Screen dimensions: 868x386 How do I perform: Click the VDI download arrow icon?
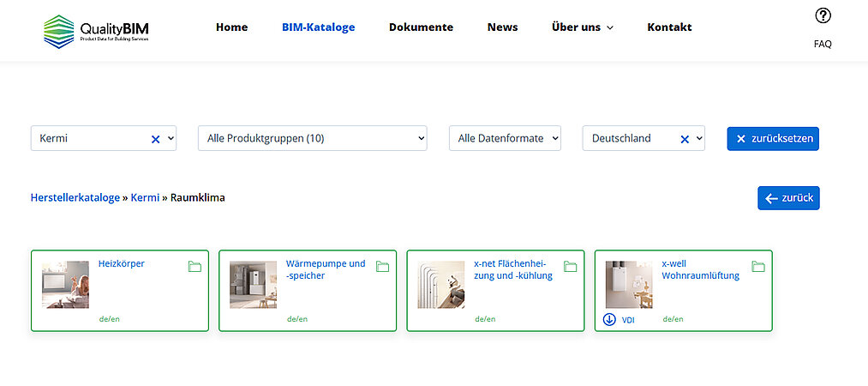click(609, 319)
